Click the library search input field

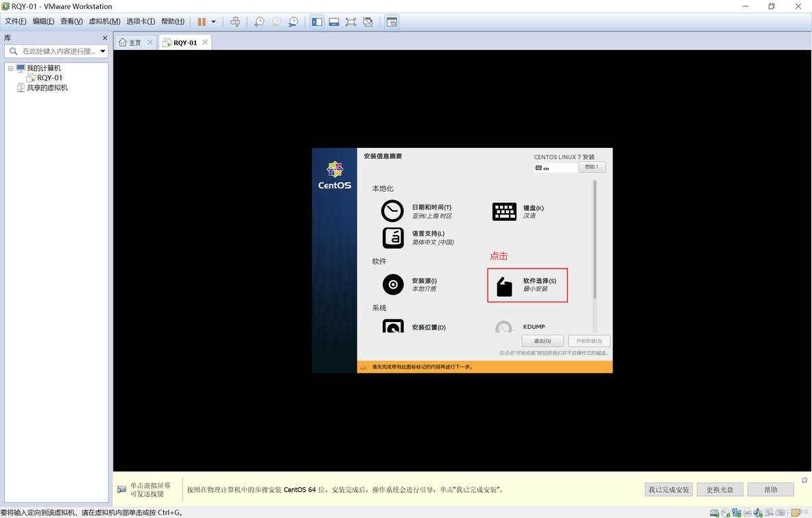[58, 51]
